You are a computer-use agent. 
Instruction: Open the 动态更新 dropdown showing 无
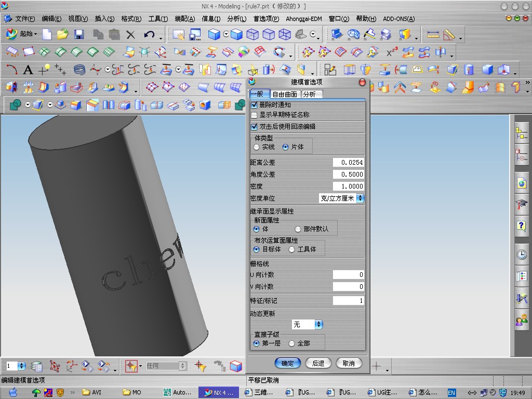(x=308, y=324)
